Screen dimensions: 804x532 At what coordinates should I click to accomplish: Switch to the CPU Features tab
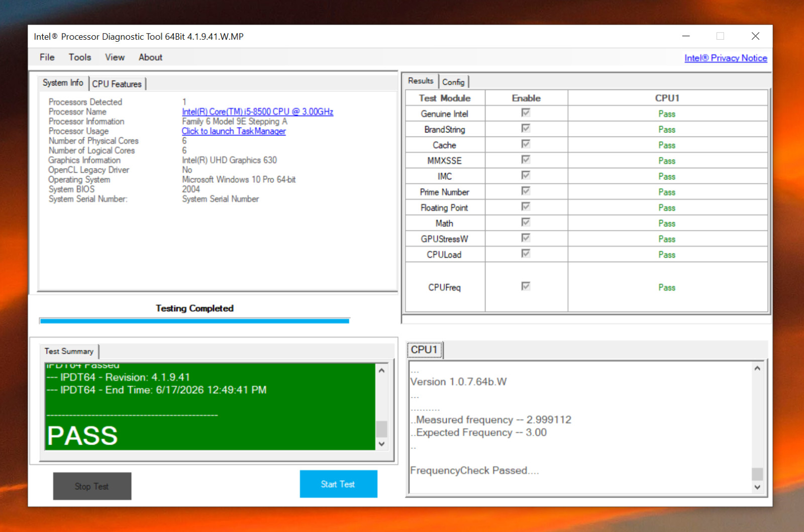[x=117, y=84]
